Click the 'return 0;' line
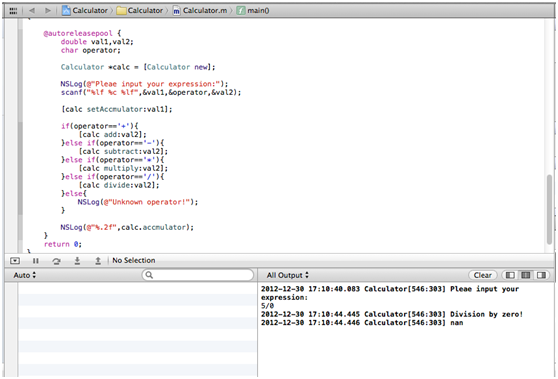 (x=63, y=244)
